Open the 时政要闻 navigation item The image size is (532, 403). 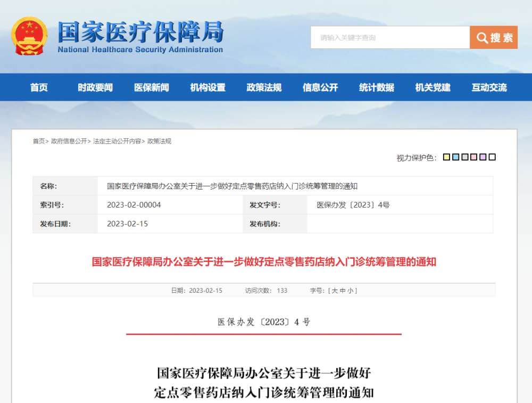point(95,87)
